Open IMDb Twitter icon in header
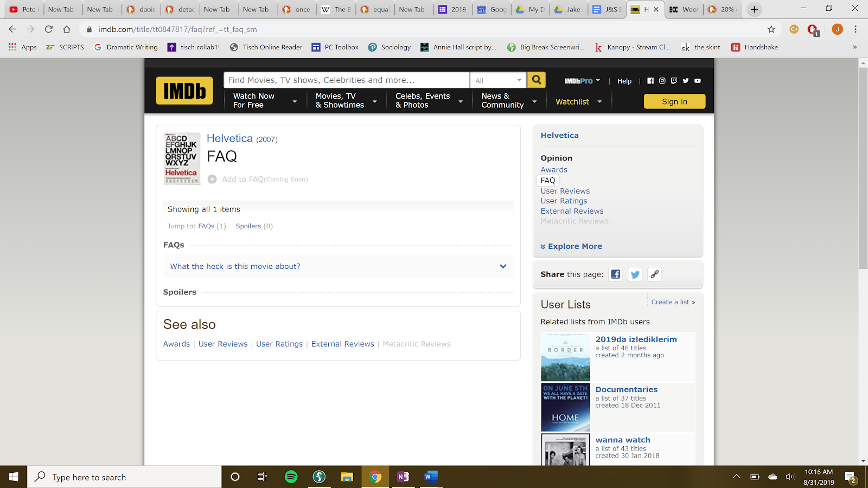The image size is (868, 488). (x=686, y=81)
